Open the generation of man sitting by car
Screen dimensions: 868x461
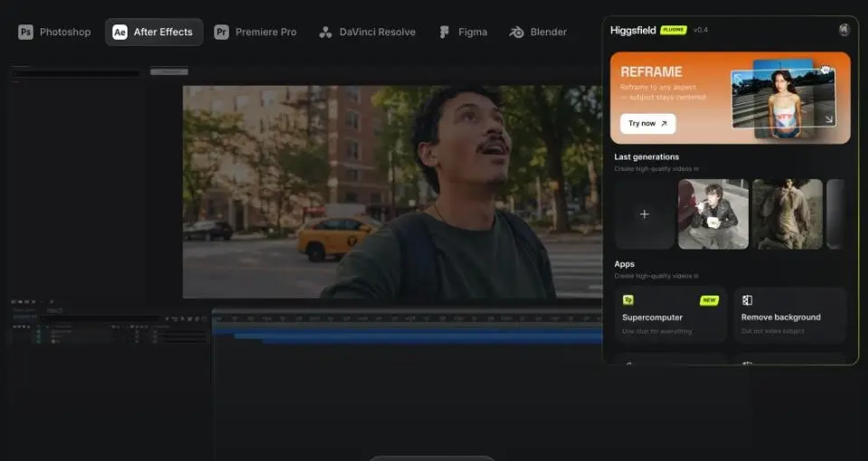pyautogui.click(x=713, y=214)
